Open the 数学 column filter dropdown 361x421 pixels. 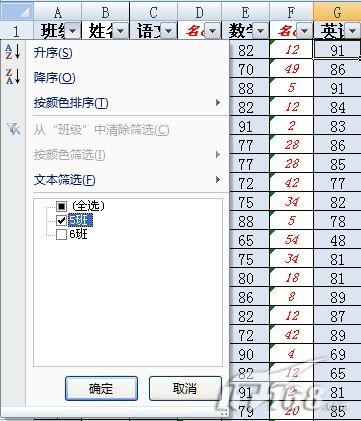point(260,31)
